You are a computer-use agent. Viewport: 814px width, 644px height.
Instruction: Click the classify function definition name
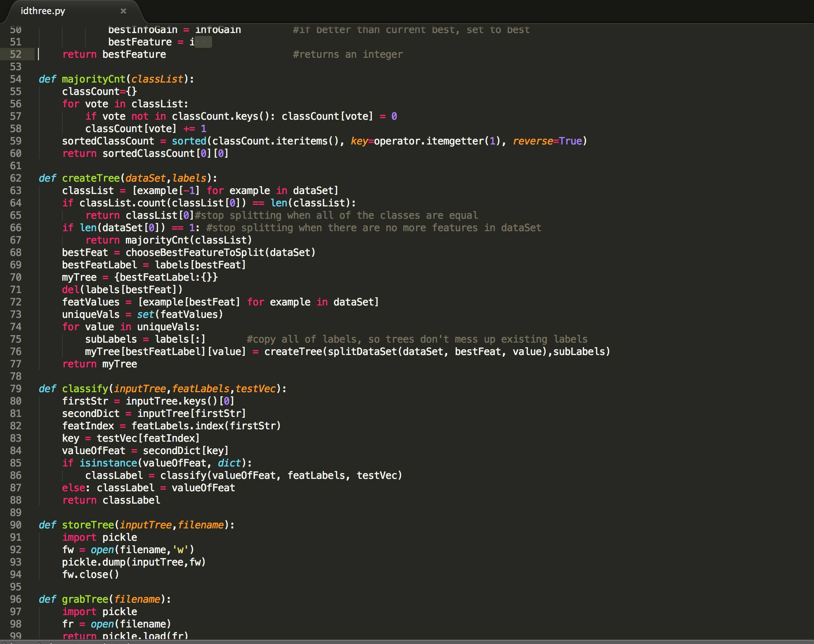click(x=85, y=389)
